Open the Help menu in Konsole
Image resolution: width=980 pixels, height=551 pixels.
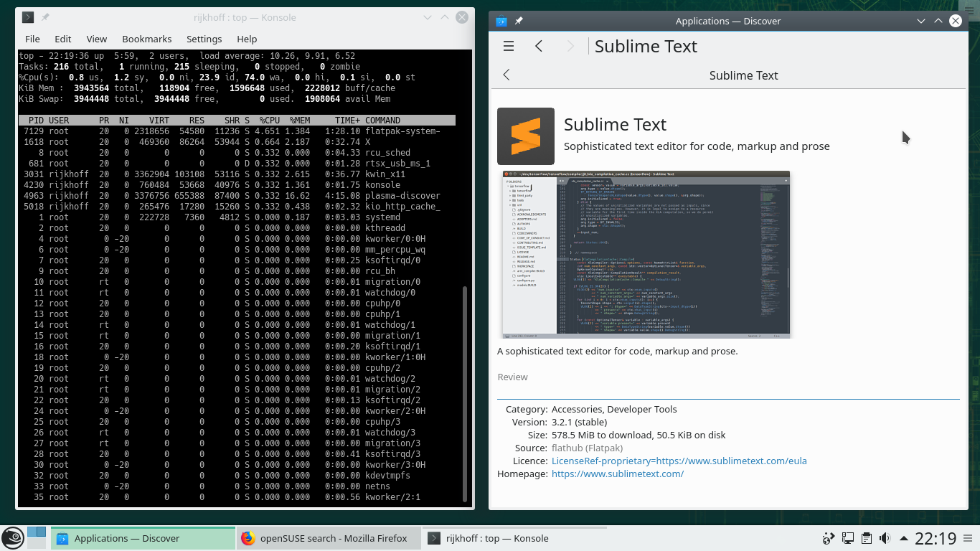(x=247, y=39)
